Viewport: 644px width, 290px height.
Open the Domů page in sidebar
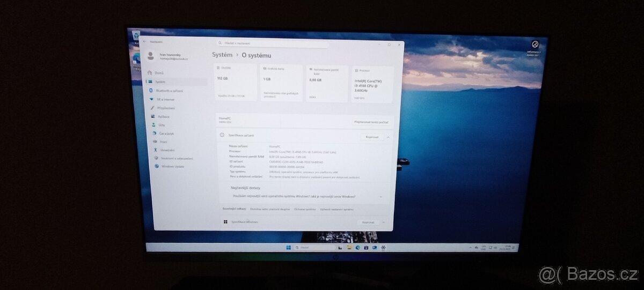[159, 73]
